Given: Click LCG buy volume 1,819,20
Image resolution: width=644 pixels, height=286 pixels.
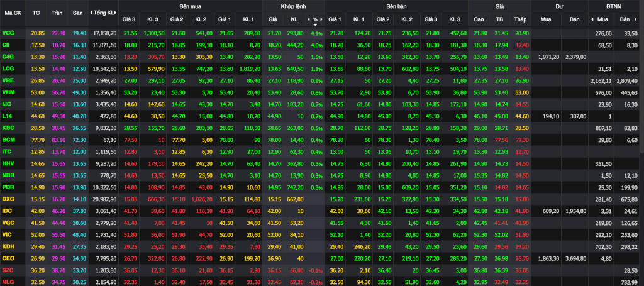Looking at the screenshot, I should [x=250, y=68].
